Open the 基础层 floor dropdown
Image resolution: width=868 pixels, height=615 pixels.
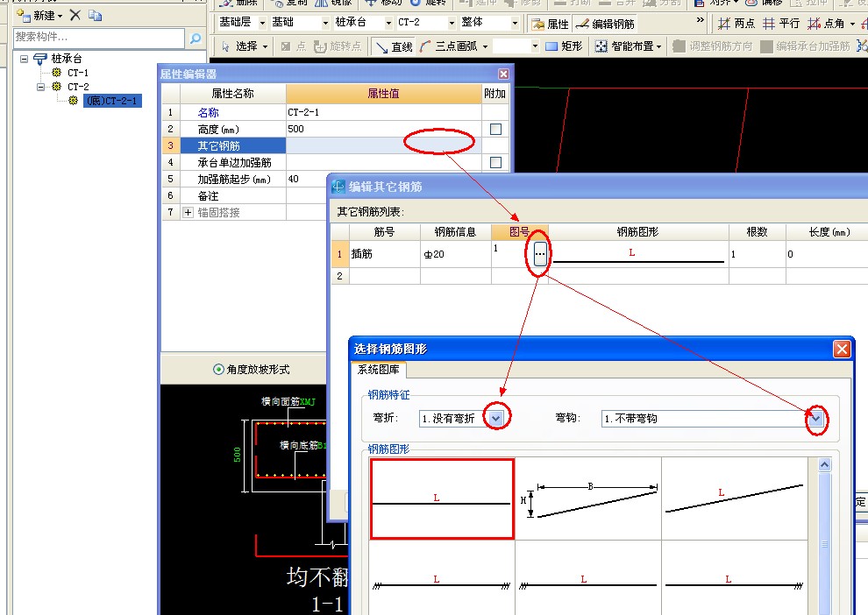pos(262,23)
